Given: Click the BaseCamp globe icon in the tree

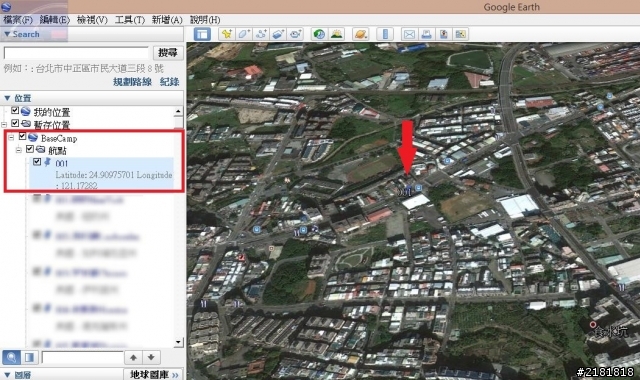Looking at the screenshot, I should [33, 137].
